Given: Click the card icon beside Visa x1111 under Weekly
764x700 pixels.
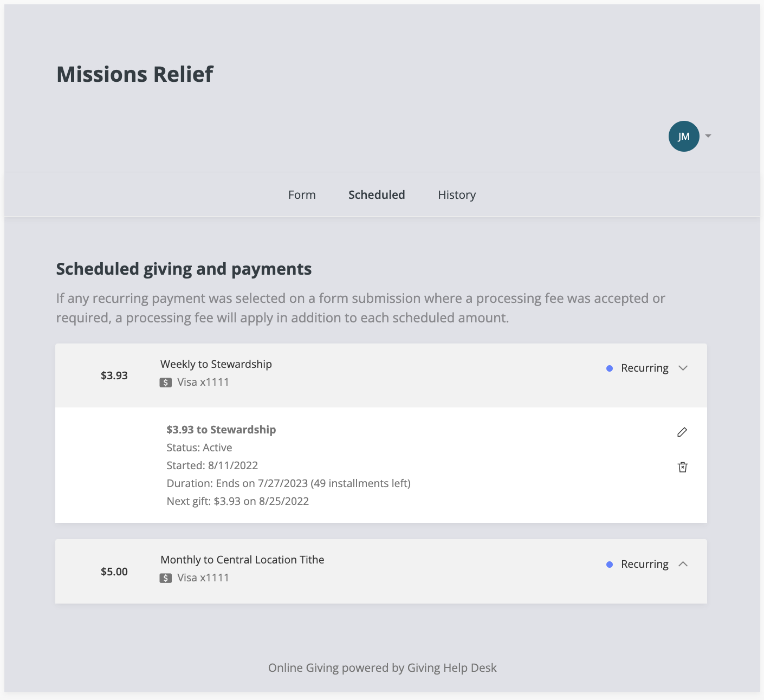Looking at the screenshot, I should click(x=166, y=383).
